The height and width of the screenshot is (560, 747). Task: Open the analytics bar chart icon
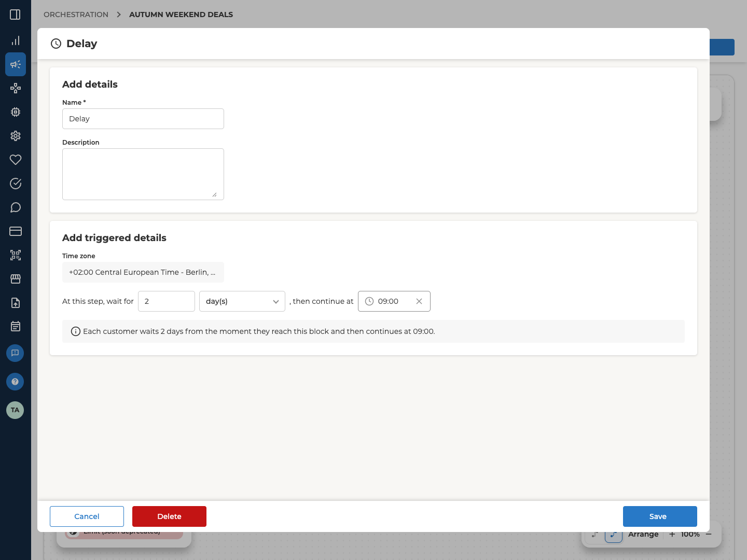(16, 40)
